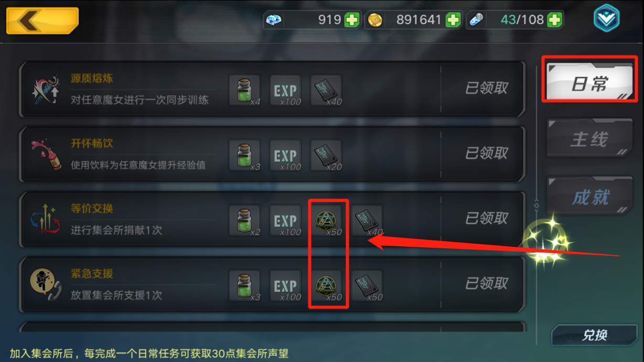Open the 成就 achievements tab

point(589,197)
